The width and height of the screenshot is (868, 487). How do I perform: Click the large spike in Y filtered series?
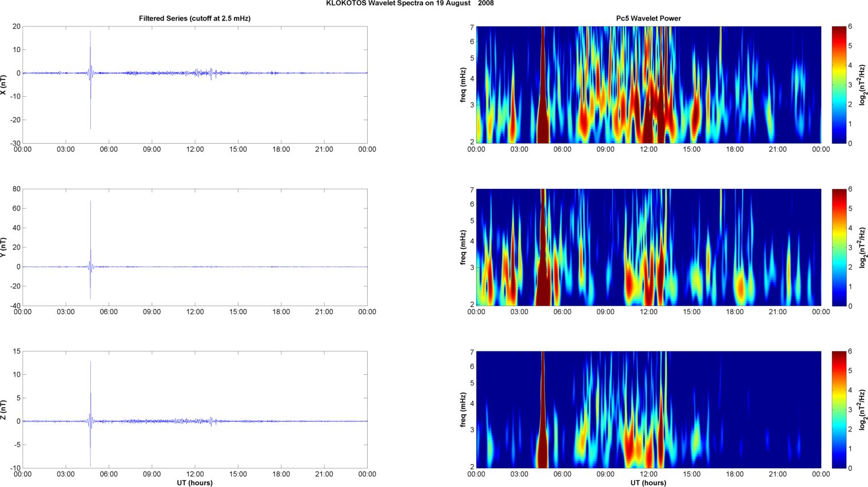90,250
